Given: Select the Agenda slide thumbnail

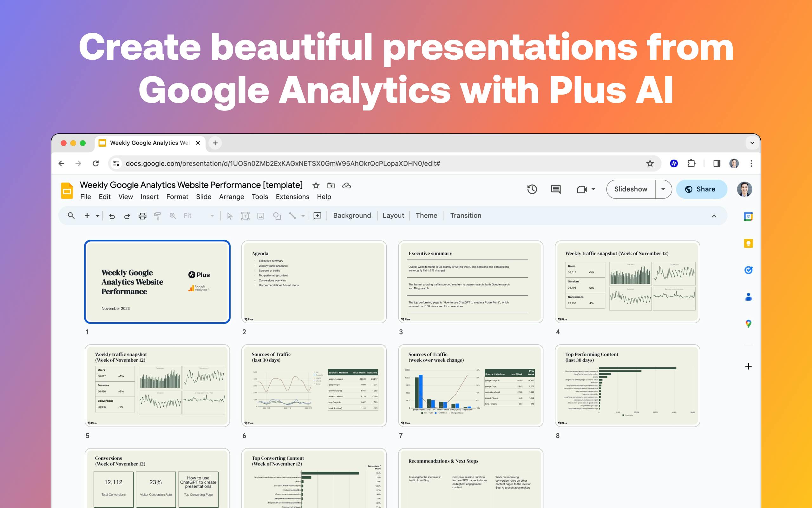Looking at the screenshot, I should (x=314, y=282).
